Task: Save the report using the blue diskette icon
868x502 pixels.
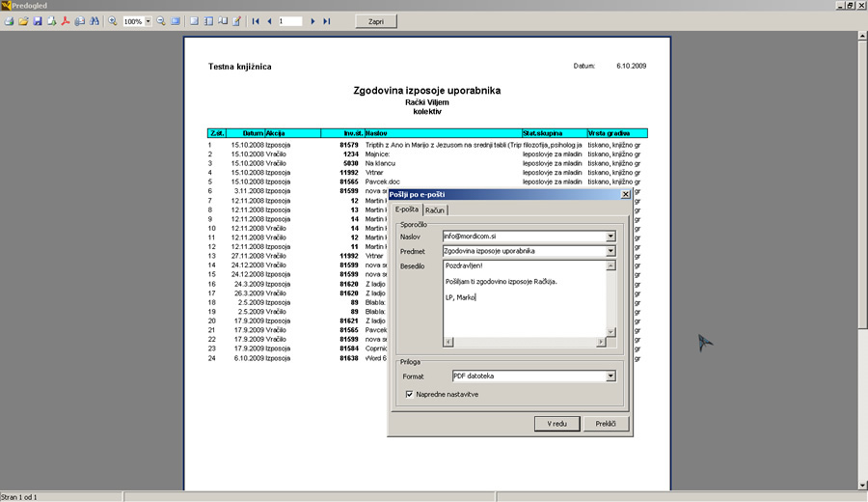Action: click(x=38, y=21)
